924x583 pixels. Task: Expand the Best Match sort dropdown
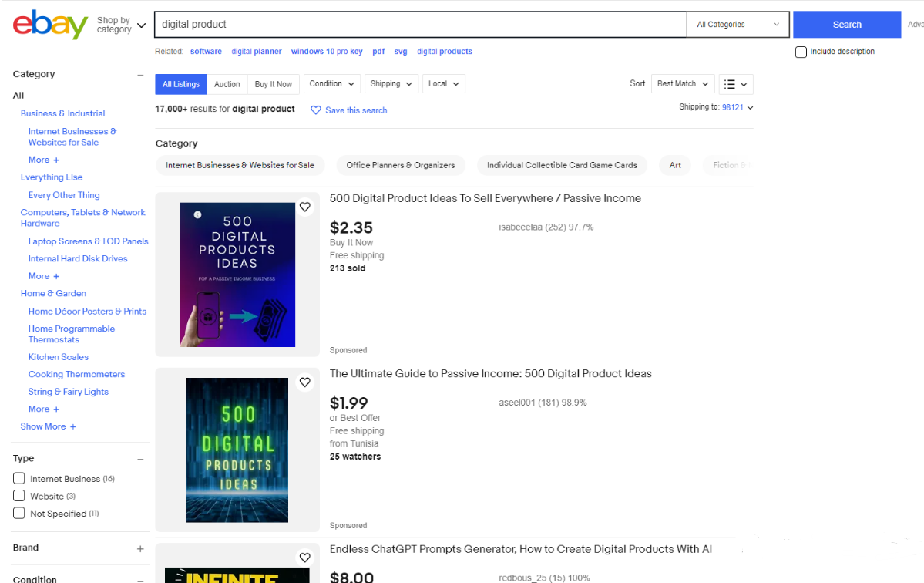[682, 84]
